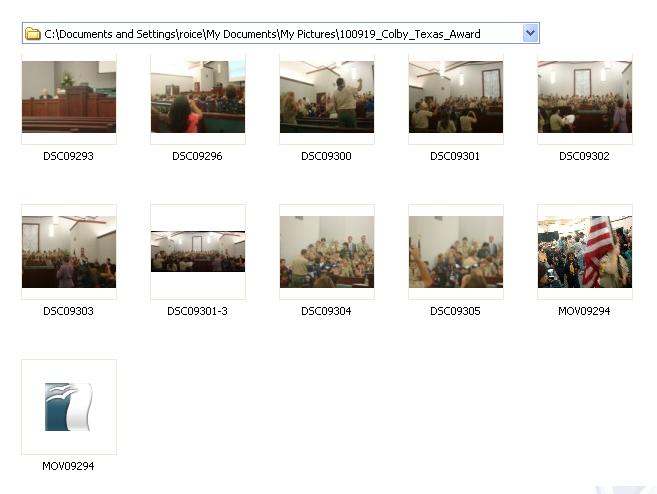This screenshot has width=657, height=494.
Task: Select the DSC09293 photo thumbnail
Action: point(69,97)
